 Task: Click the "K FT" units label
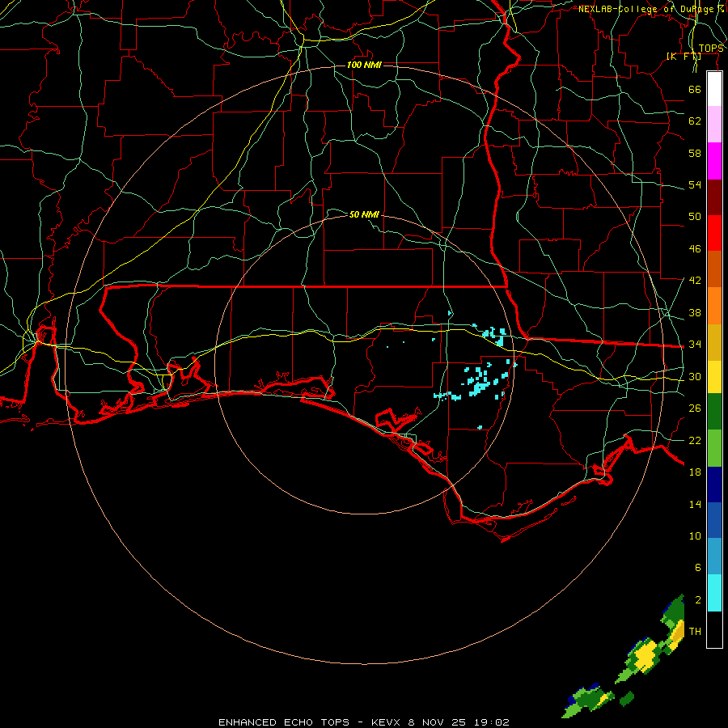click(684, 56)
